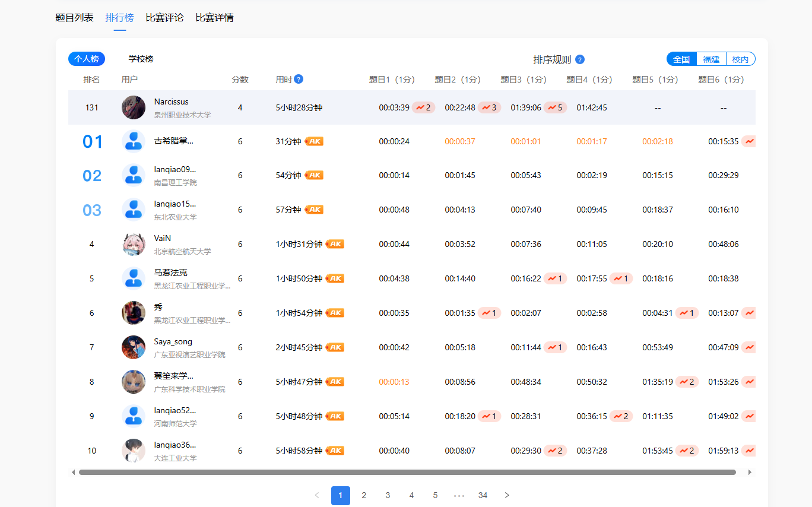Click Saya_song's avatar picture
Image resolution: width=812 pixels, height=507 pixels.
click(134, 347)
